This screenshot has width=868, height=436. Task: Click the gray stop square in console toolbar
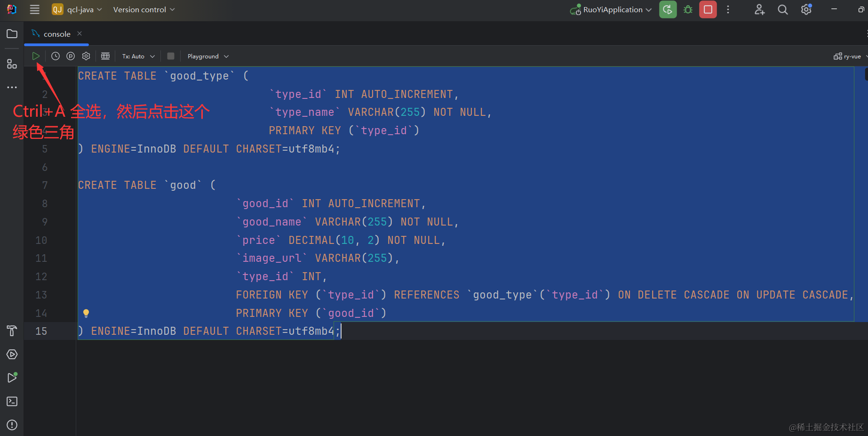[x=171, y=56]
